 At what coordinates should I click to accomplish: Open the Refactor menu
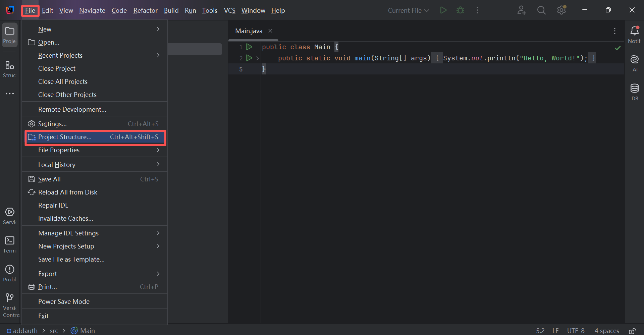(145, 10)
